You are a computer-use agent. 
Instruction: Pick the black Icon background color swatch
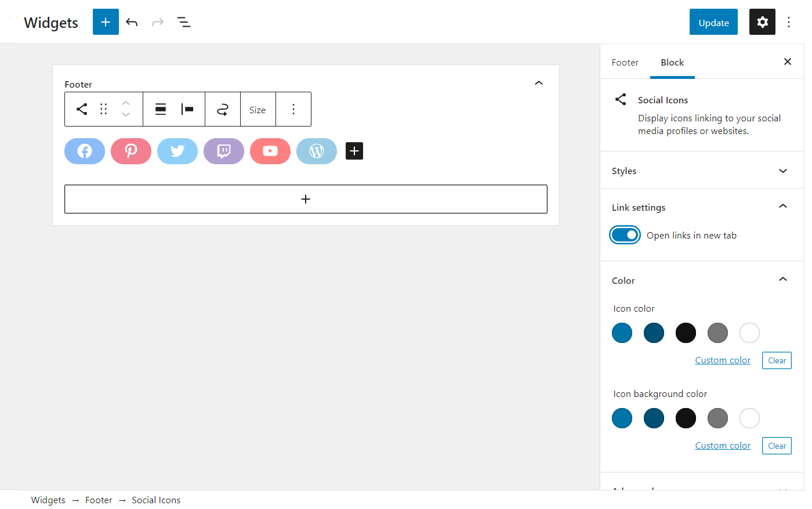coord(686,418)
